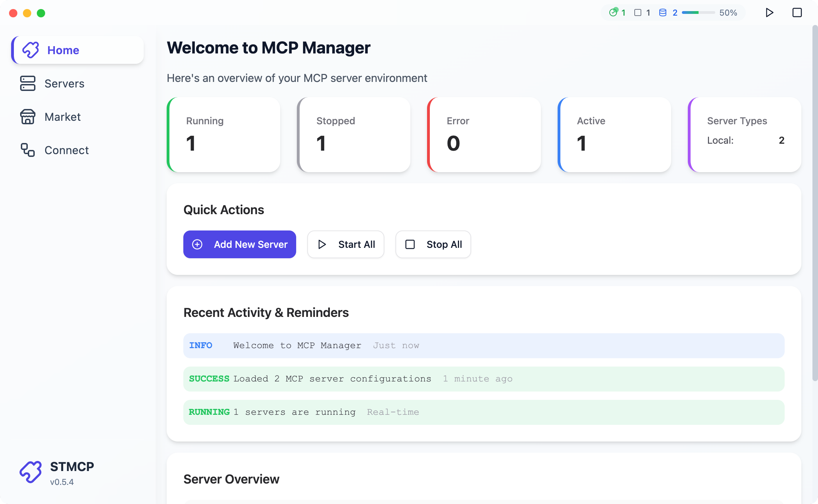
Task: Click Add New Server
Action: [240, 244]
